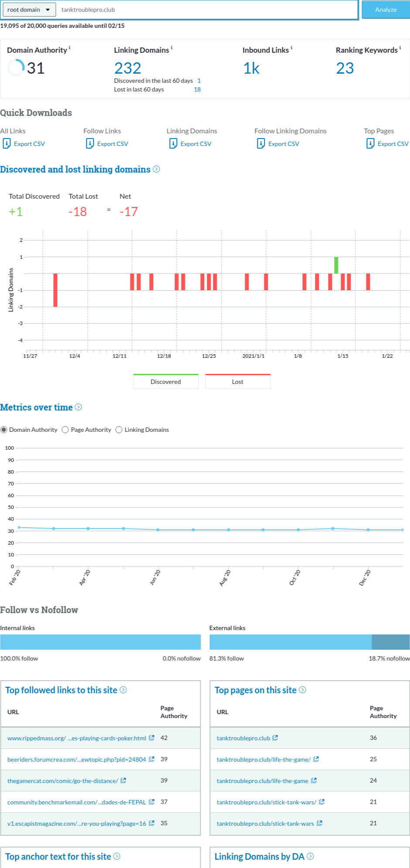This screenshot has height=868, width=410.
Task: Click the Ranking Keywords info icon
Action: (x=400, y=47)
